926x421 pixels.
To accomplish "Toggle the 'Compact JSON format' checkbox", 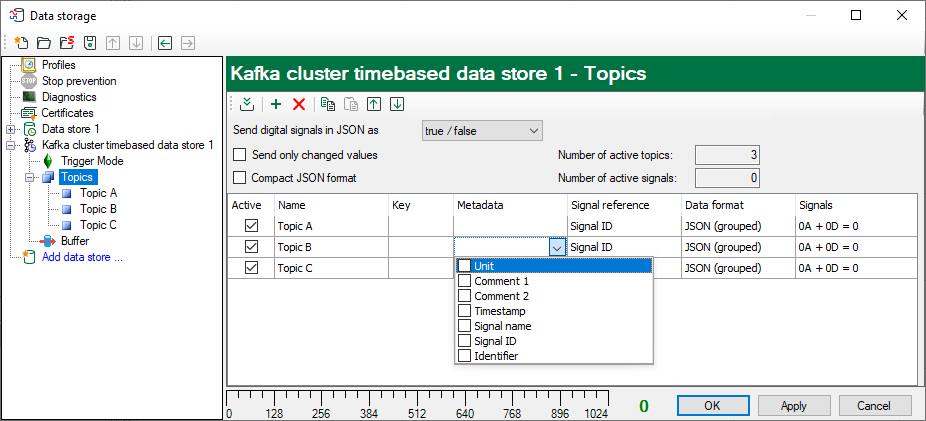I will point(240,178).
